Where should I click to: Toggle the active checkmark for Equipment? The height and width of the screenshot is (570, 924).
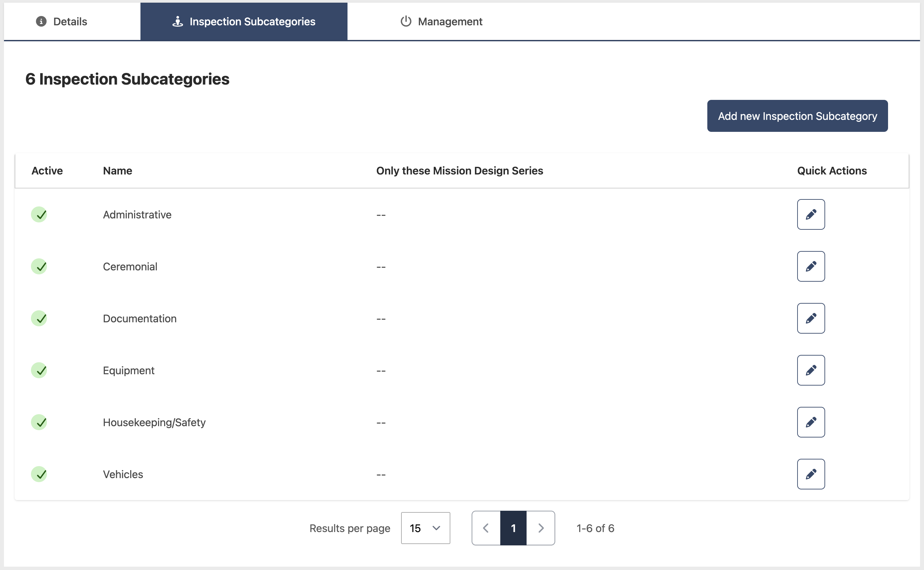39,370
